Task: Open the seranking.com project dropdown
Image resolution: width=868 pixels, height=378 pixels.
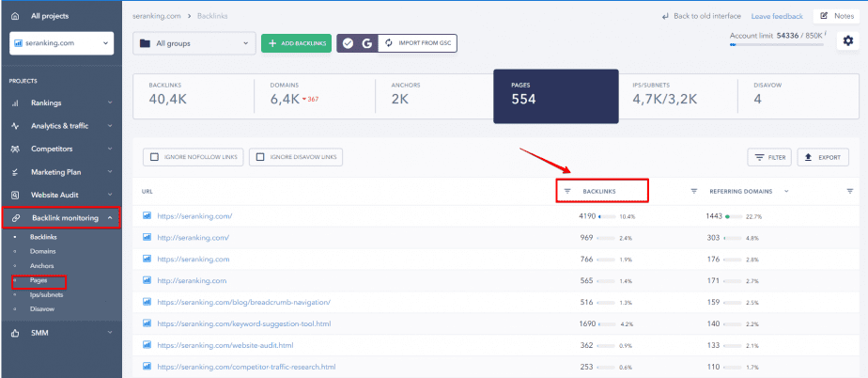Action: pos(61,43)
